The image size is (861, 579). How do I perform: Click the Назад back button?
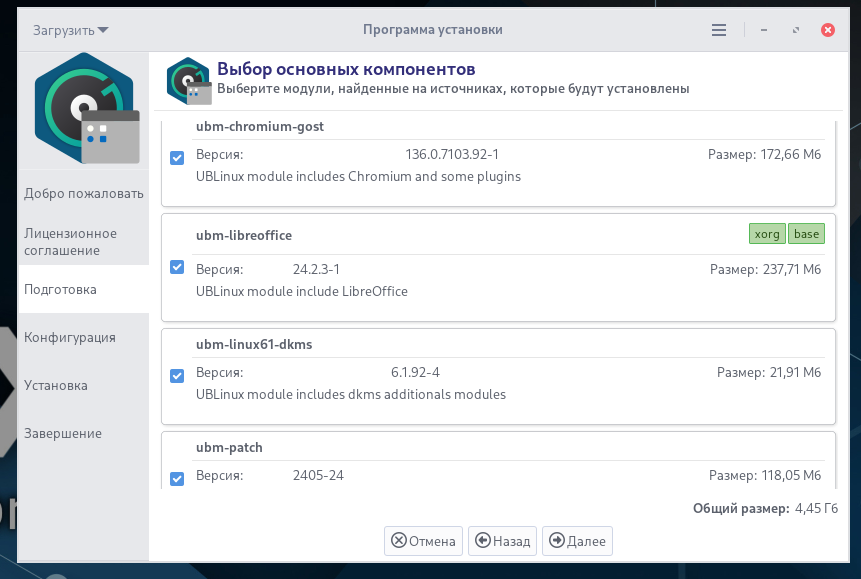click(x=502, y=541)
